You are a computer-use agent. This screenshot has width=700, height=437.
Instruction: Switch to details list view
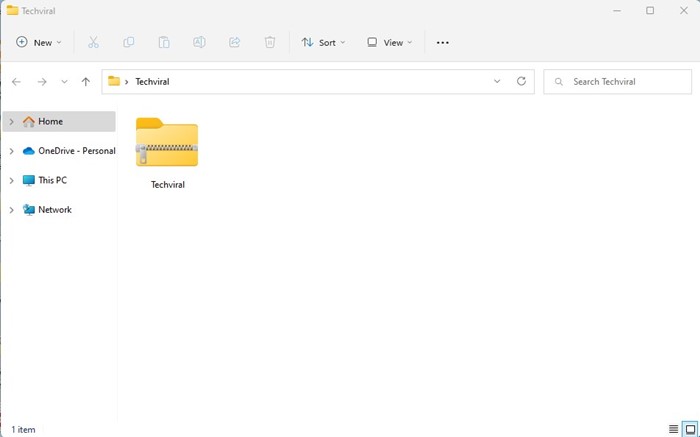[x=673, y=429]
